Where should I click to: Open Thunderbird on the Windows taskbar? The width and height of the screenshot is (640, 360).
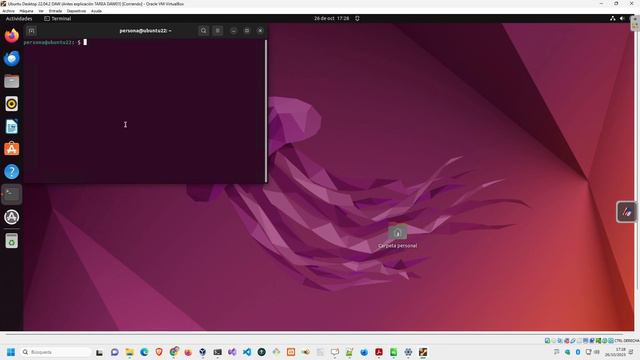point(364,352)
